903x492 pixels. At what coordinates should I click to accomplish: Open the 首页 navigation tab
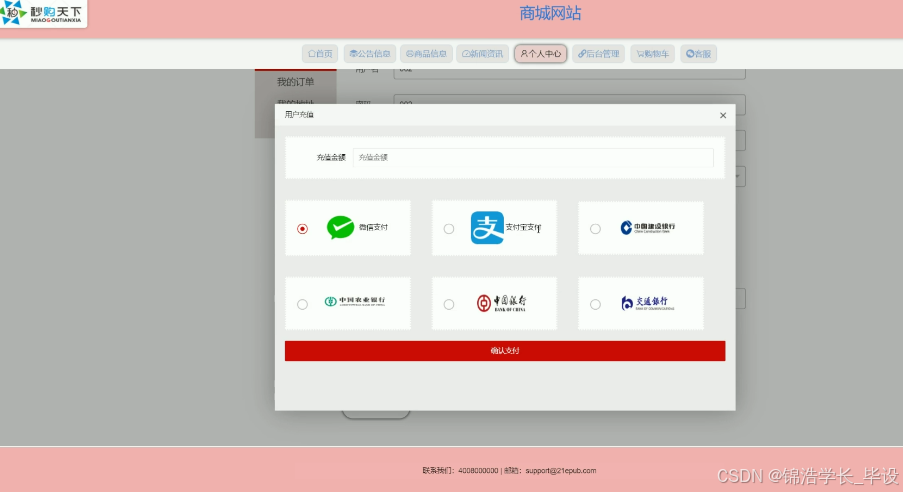coord(320,54)
